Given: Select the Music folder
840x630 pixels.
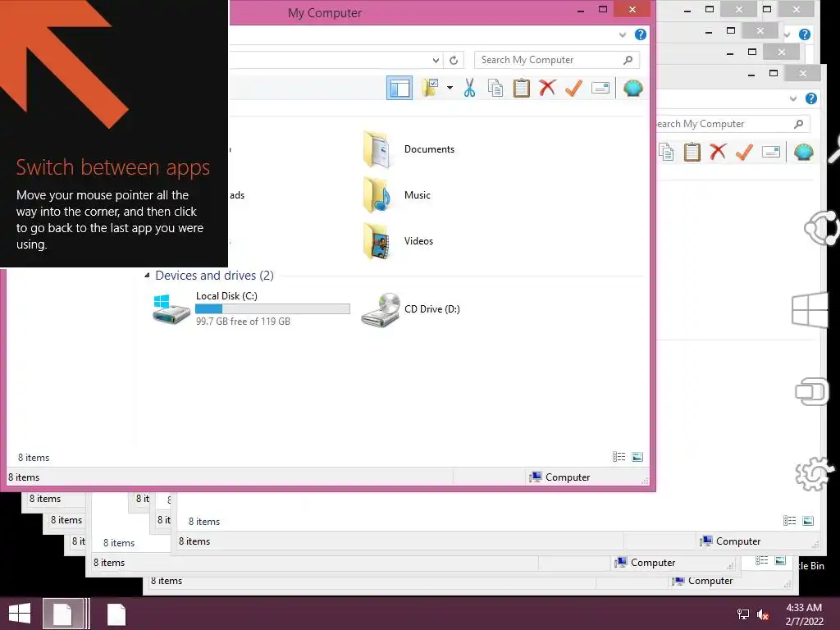Looking at the screenshot, I should tap(398, 195).
